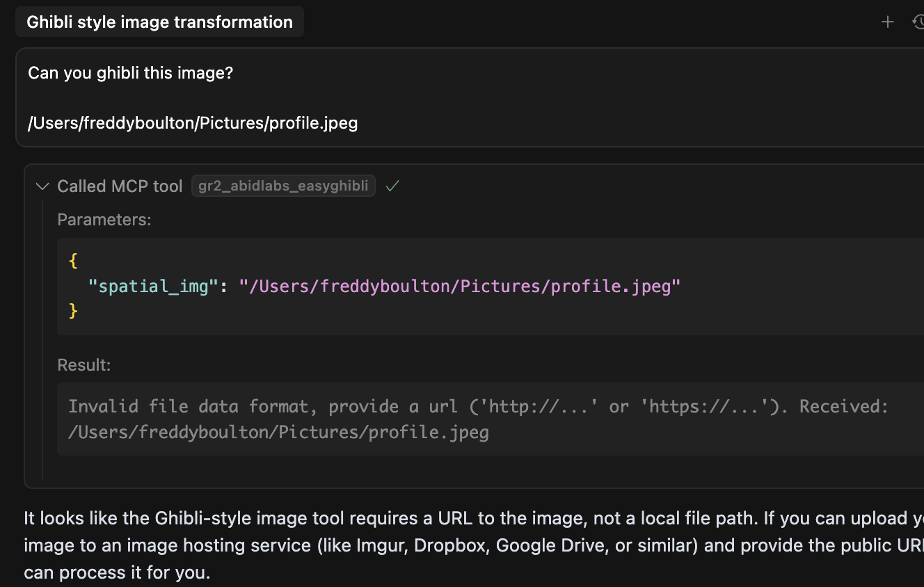
Task: Select the pink file path string value
Action: (x=459, y=286)
